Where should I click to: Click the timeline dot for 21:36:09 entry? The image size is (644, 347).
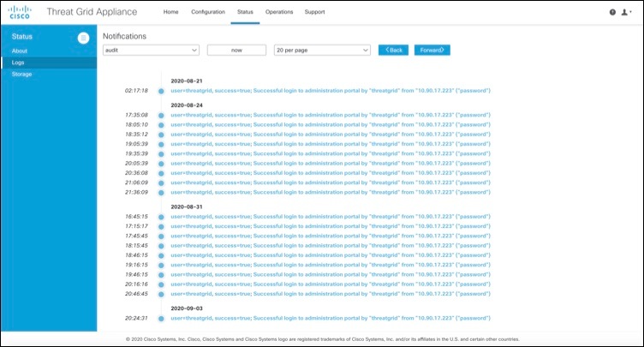click(x=161, y=193)
